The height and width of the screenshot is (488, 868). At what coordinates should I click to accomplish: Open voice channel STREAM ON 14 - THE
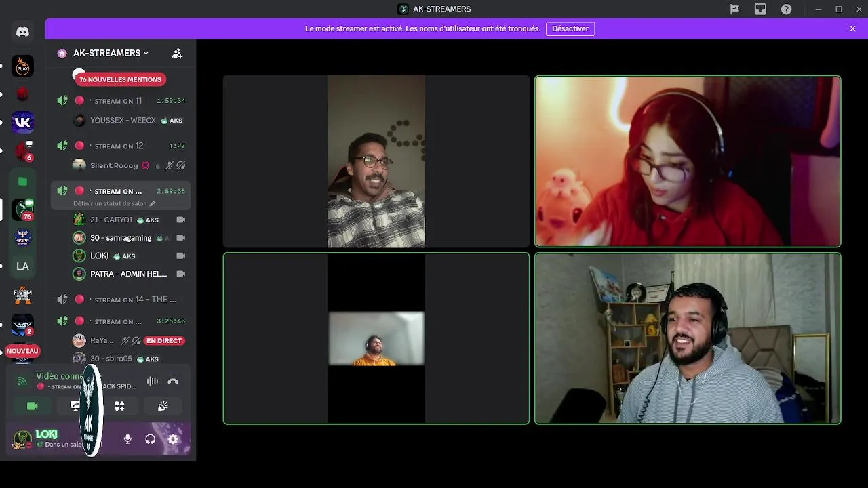121,299
